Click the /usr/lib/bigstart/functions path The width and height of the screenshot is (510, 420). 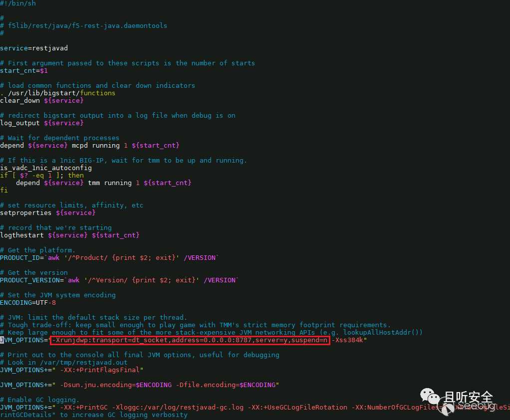(x=61, y=93)
